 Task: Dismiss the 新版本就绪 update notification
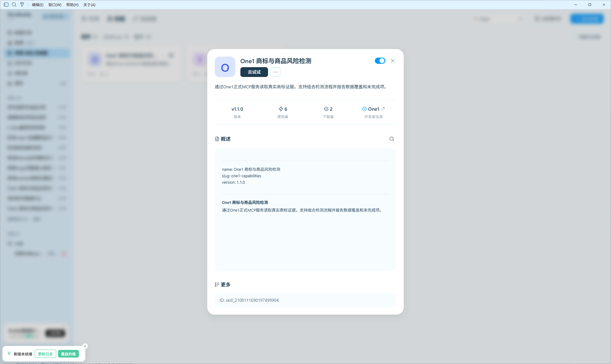click(85, 346)
